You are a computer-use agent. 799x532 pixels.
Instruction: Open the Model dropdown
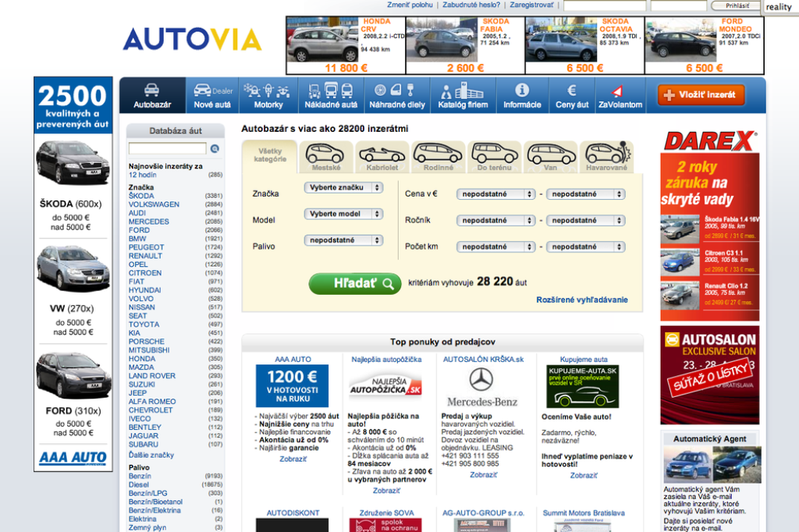pos(343,214)
